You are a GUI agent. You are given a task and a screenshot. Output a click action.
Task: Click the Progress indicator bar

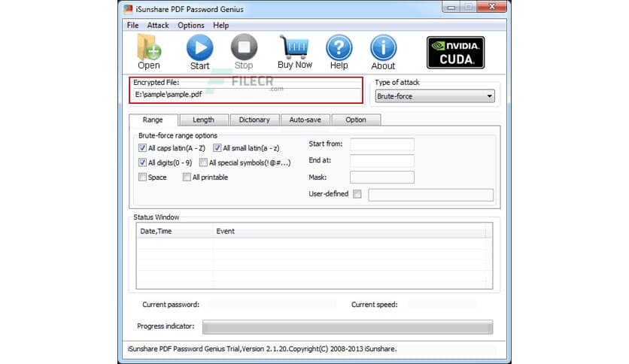pos(348,326)
